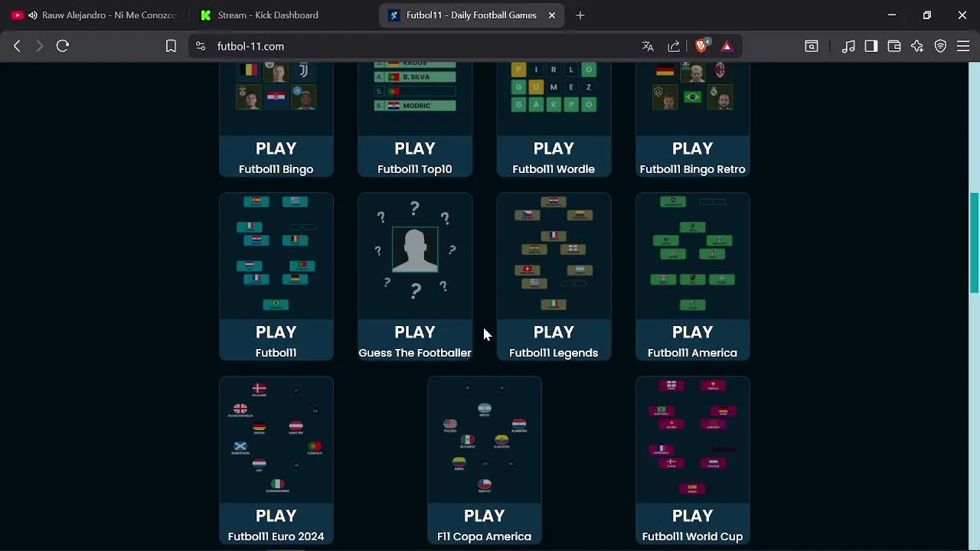Screen dimensions: 980x551
Task: Play the classic Futbol11 game
Action: tap(276, 341)
